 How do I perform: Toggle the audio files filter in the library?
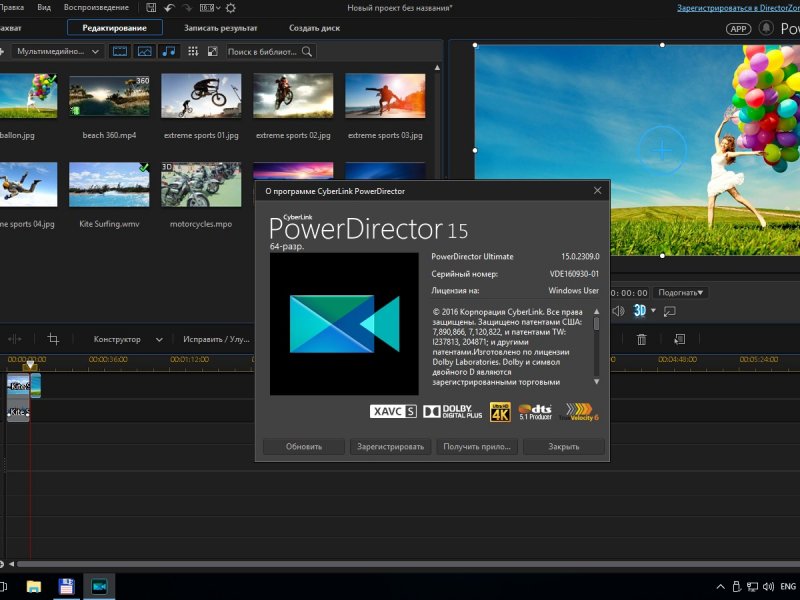[169, 52]
